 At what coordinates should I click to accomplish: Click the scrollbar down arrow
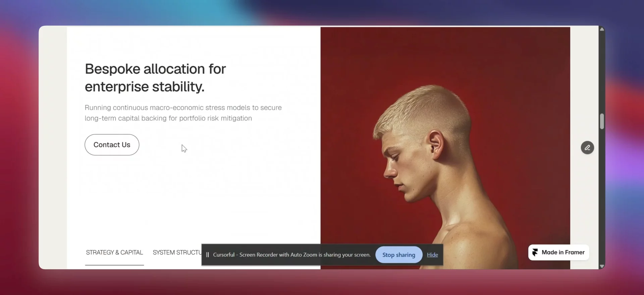tap(602, 266)
